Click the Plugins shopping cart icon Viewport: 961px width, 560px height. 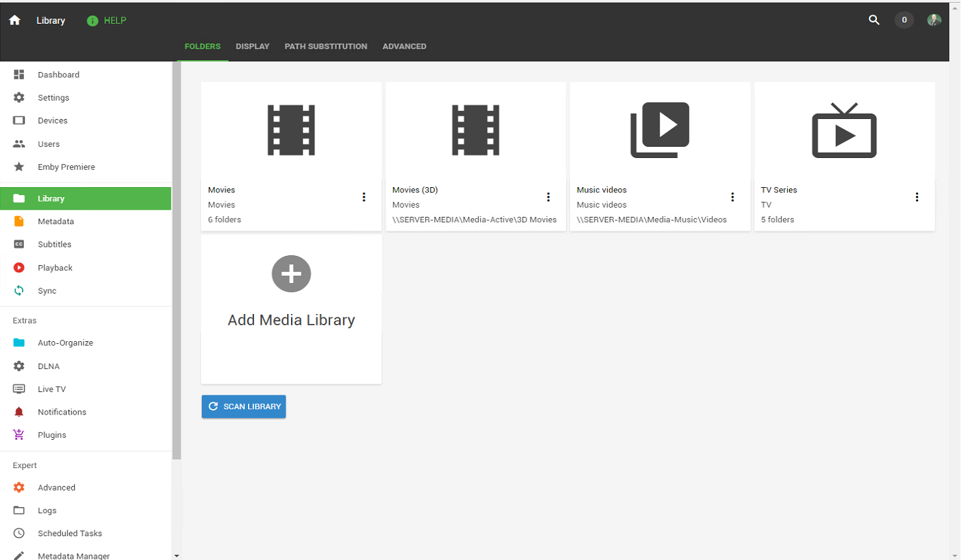point(19,435)
